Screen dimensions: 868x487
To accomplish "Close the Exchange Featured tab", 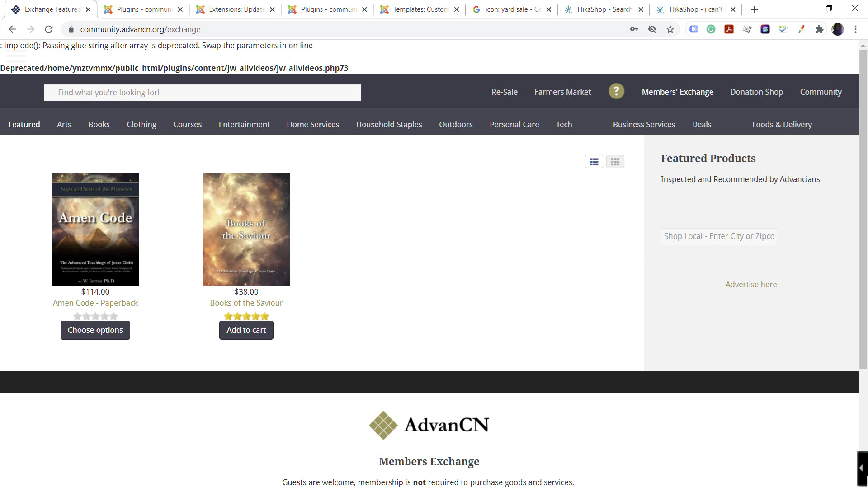I will (x=88, y=9).
